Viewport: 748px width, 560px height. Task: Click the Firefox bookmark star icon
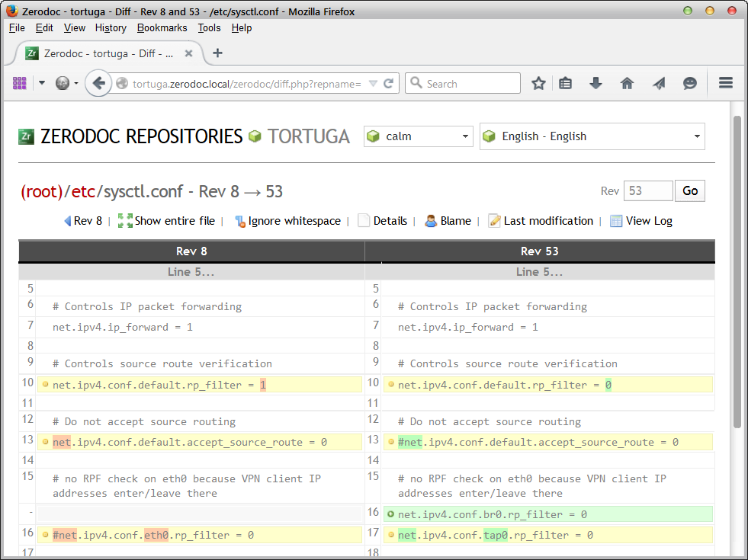pos(538,84)
